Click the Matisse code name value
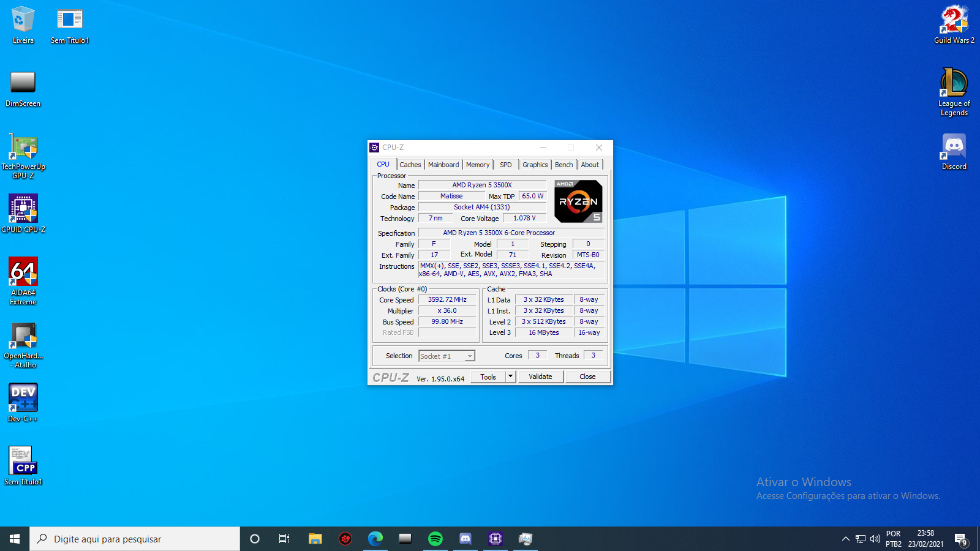The width and height of the screenshot is (980, 551). point(451,196)
